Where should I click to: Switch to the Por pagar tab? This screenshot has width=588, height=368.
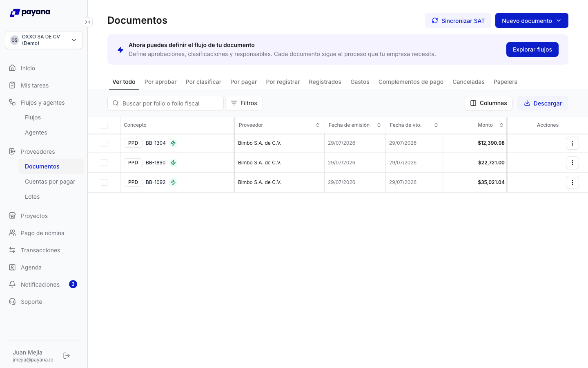point(244,82)
